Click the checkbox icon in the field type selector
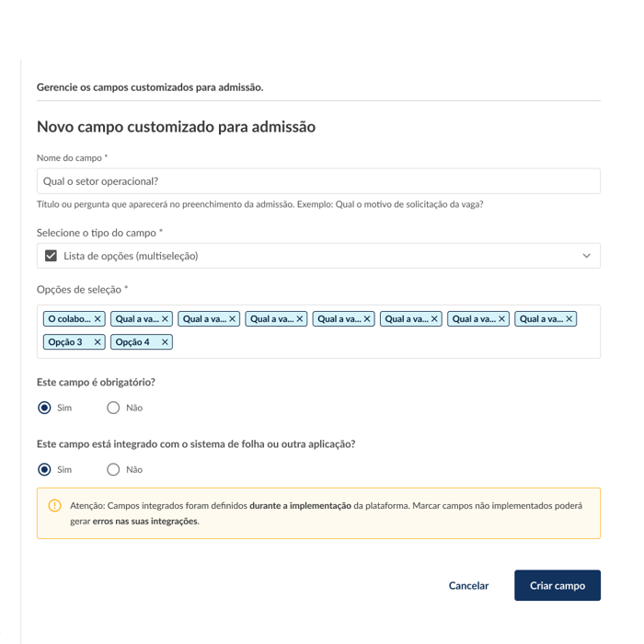The width and height of the screenshot is (644, 644). coord(51,256)
